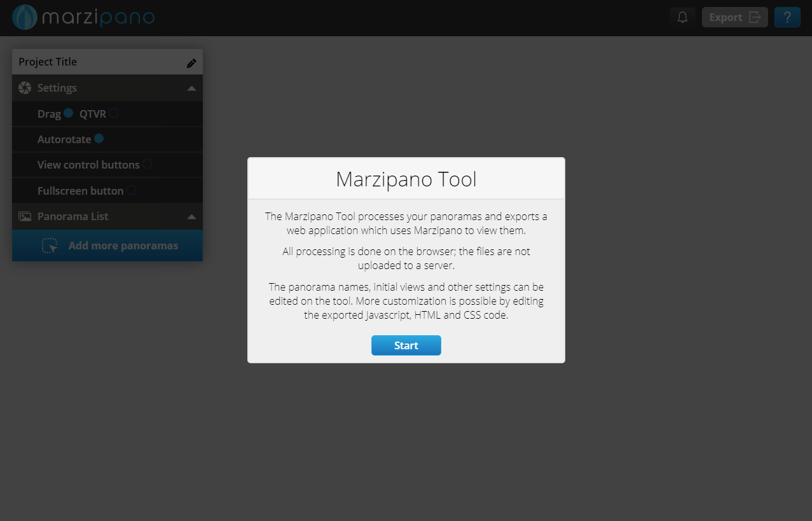
Task: Click the Export button
Action: click(734, 18)
